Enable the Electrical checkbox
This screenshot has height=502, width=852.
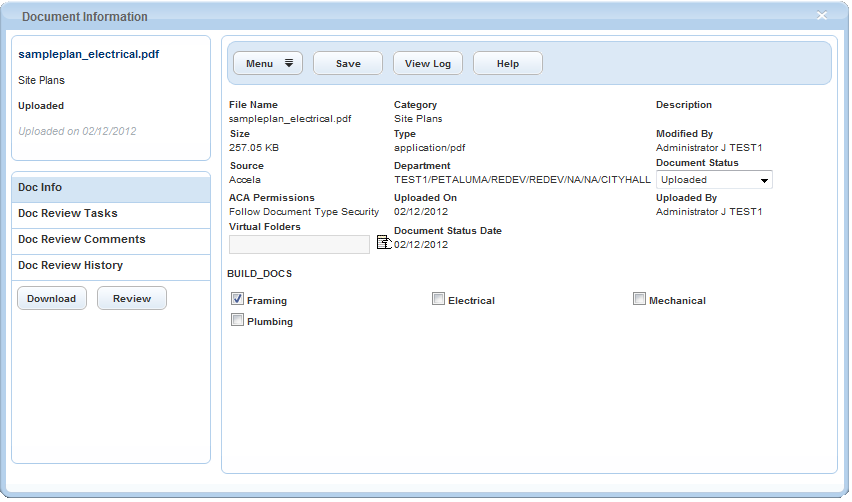coord(438,299)
